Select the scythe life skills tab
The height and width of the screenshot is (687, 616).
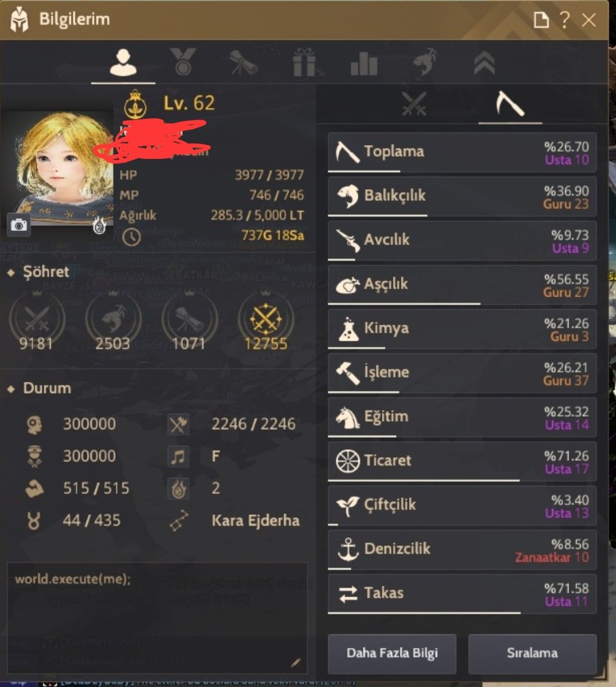coord(510,104)
